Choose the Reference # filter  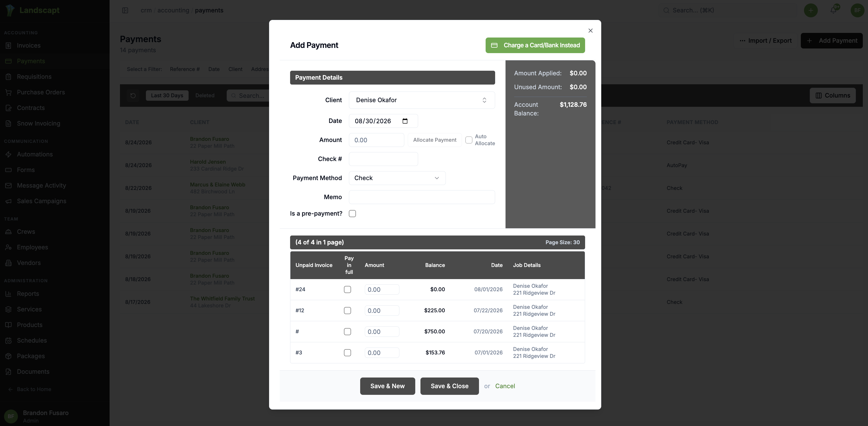pyautogui.click(x=185, y=69)
